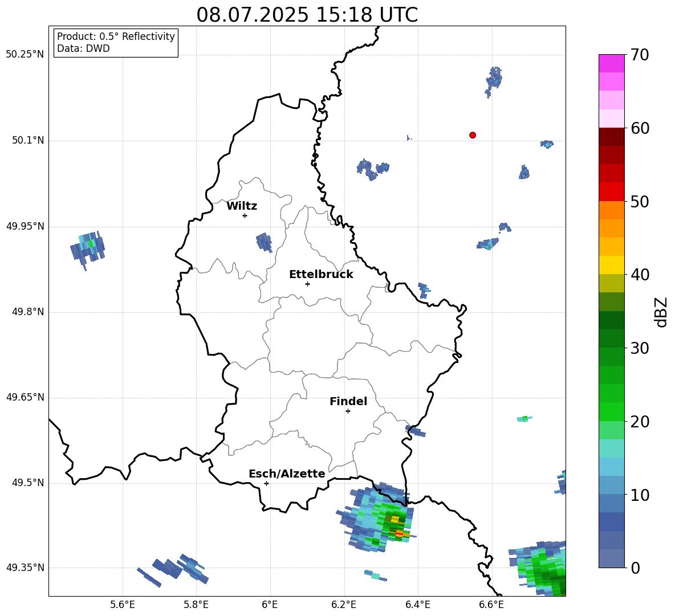Click the 49.35°N latitude label
The width and height of the screenshot is (675, 616).
click(25, 568)
